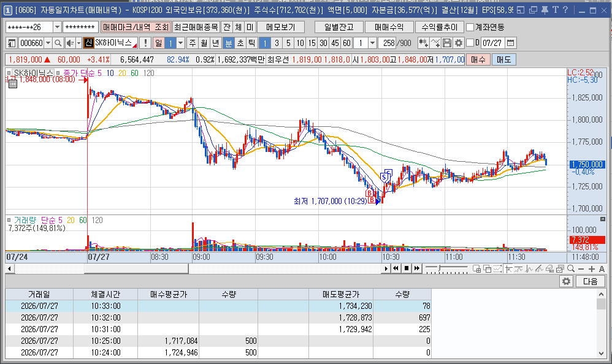The image size is (612, 364).
Task: Click the 매매수익 button
Action: (389, 27)
